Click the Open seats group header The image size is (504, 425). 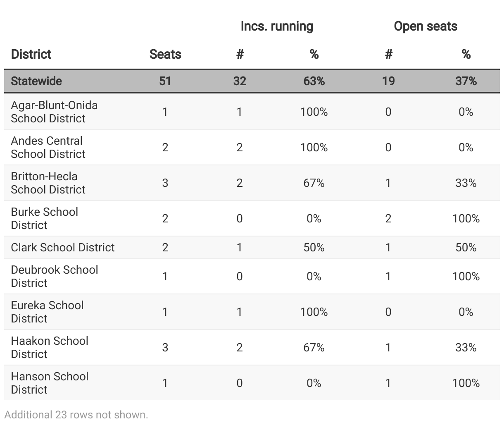coord(426,26)
